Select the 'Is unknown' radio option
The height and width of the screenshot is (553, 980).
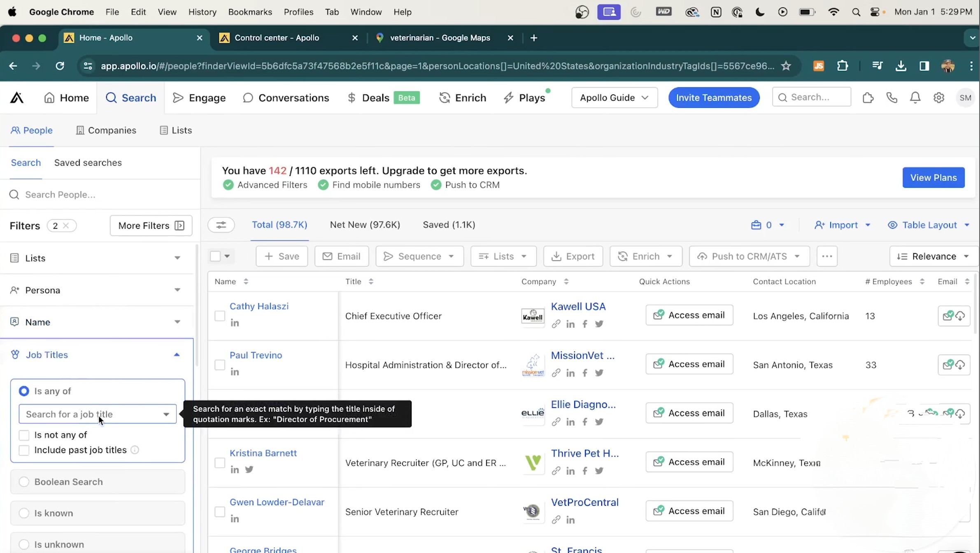pos(24,544)
